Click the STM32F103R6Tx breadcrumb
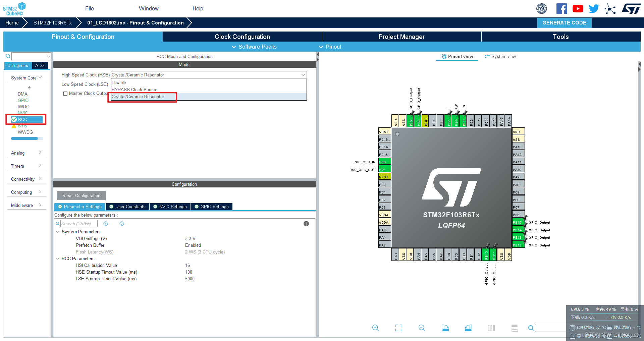 [53, 23]
